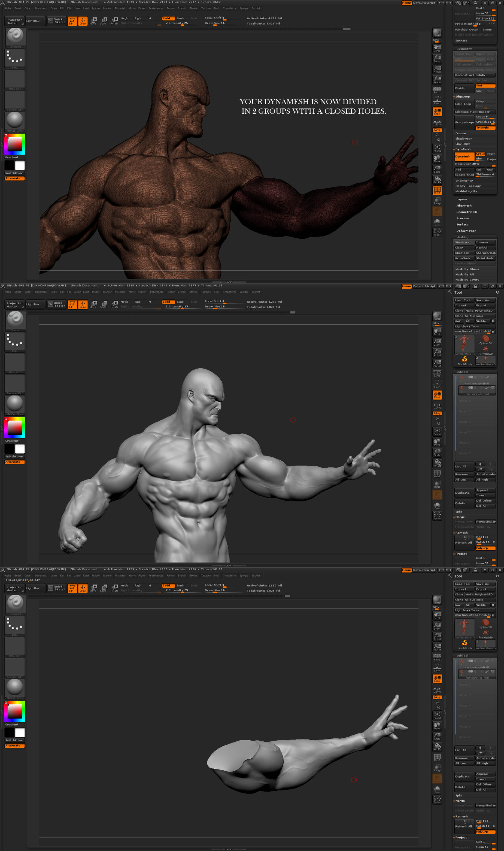Select Move gizmo in top window's top toolbar
Viewport: 504px width, 851px height.
point(93,21)
